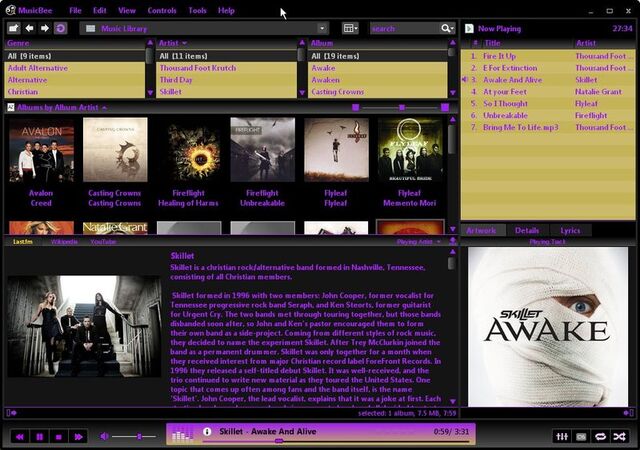
Task: Click the pin icon above artist bio
Action: tap(452, 241)
